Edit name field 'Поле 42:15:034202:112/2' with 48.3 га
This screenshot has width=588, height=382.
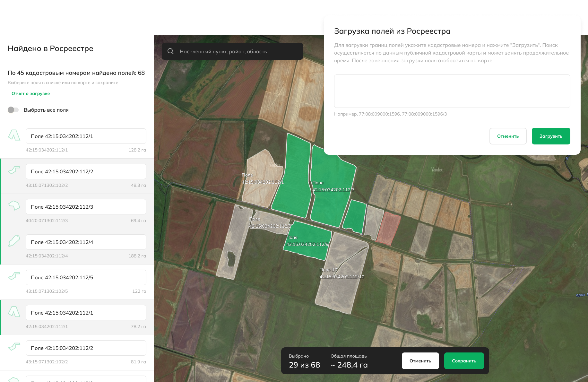tap(86, 171)
